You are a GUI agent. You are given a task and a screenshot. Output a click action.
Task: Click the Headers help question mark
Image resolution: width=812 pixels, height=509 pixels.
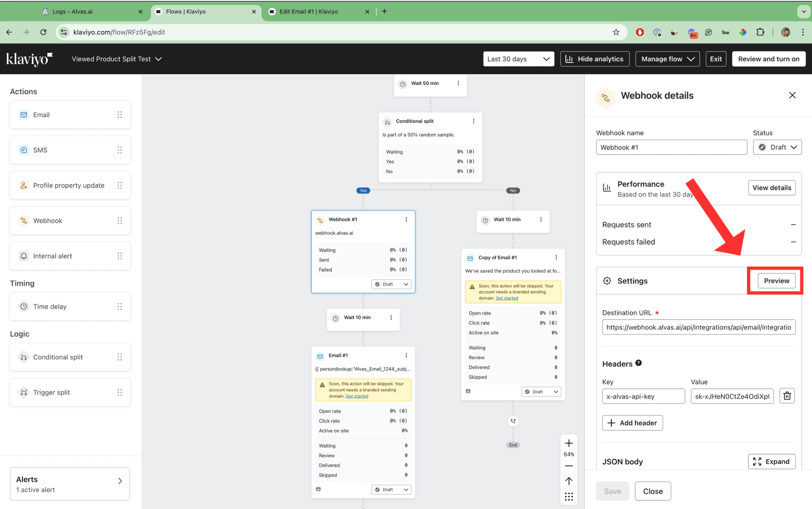click(639, 363)
